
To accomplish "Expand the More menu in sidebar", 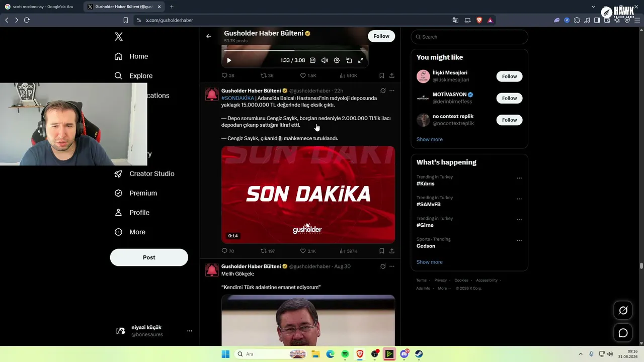I will pos(130,232).
